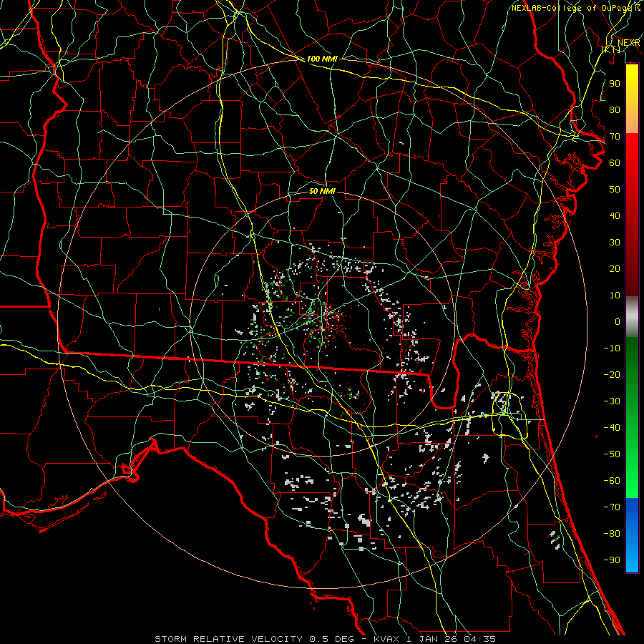The height and width of the screenshot is (644, 644).
Task: Click the 30 value on the velocity scale
Action: tap(615, 243)
